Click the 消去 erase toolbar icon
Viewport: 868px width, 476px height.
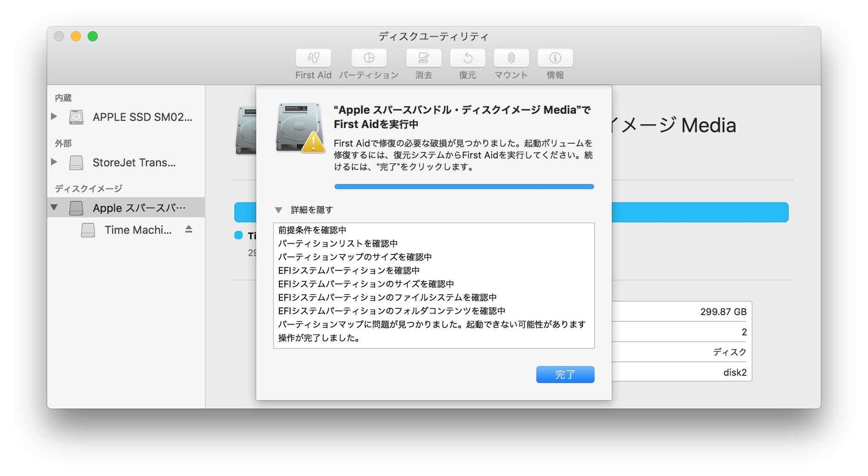pyautogui.click(x=424, y=58)
